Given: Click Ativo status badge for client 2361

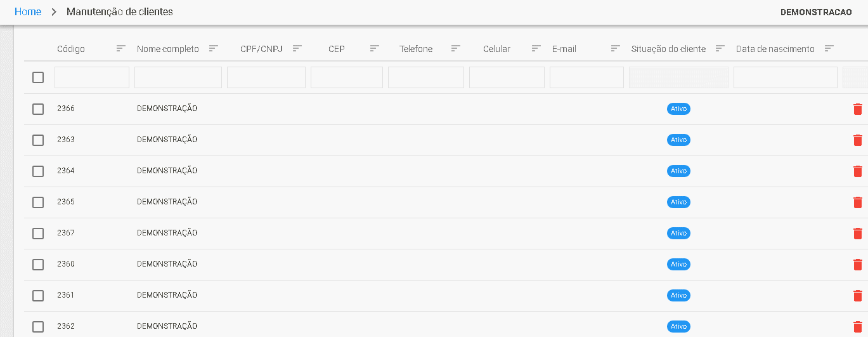Looking at the screenshot, I should (x=678, y=296).
